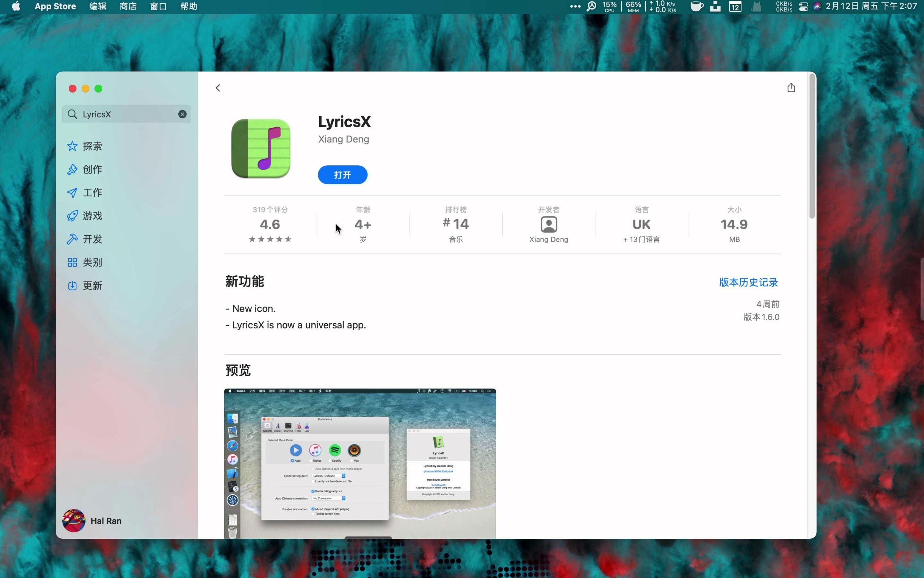Viewport: 924px width, 578px height.
Task: Click the three dots menu bar icon
Action: [x=575, y=6]
